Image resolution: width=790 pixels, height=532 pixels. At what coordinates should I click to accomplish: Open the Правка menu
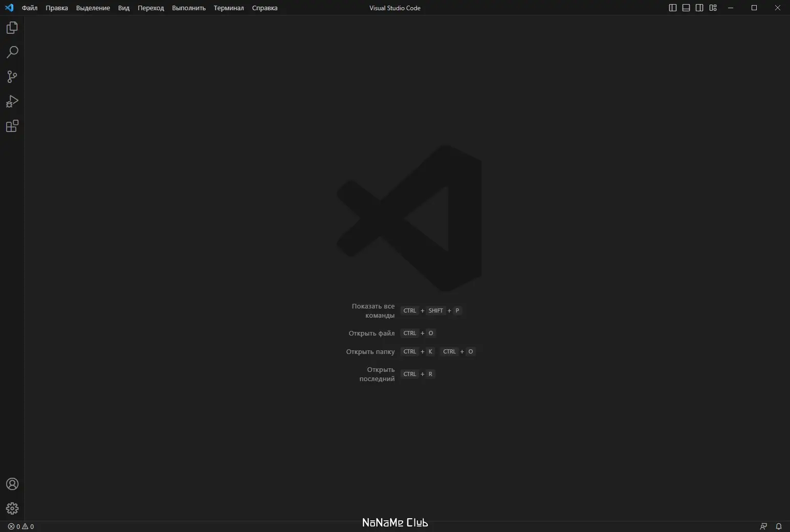57,8
